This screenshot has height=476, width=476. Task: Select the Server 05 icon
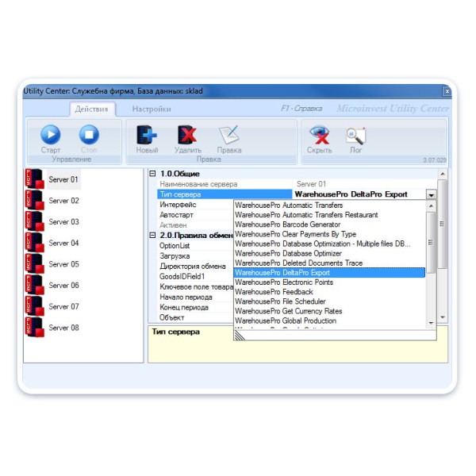point(35,263)
